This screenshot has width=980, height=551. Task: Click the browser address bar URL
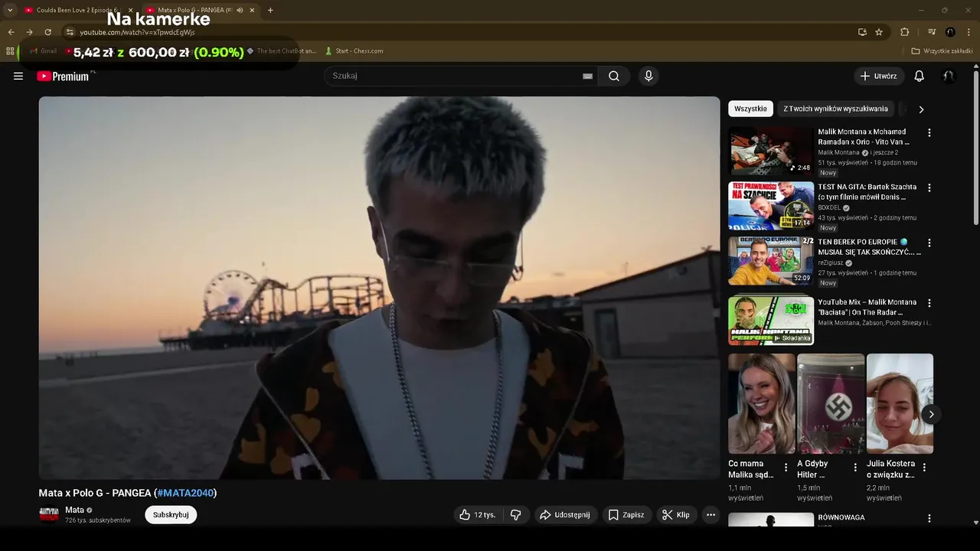coord(138,32)
